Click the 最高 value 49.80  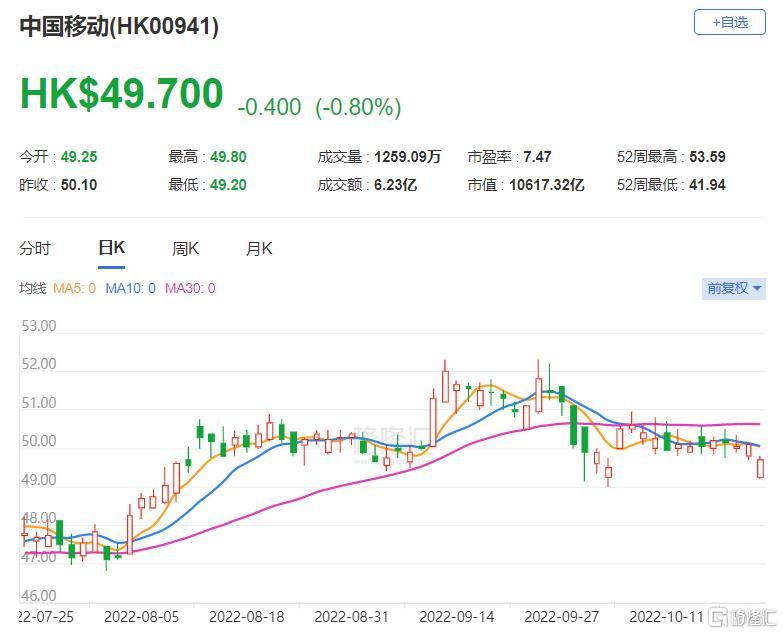[x=228, y=157]
